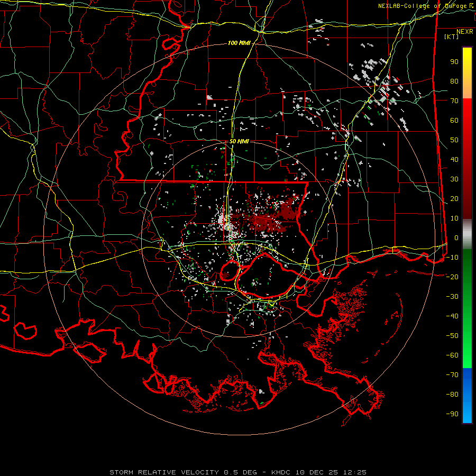Click the 30 value on velocity scale
The height and width of the screenshot is (476, 476).
[454, 179]
